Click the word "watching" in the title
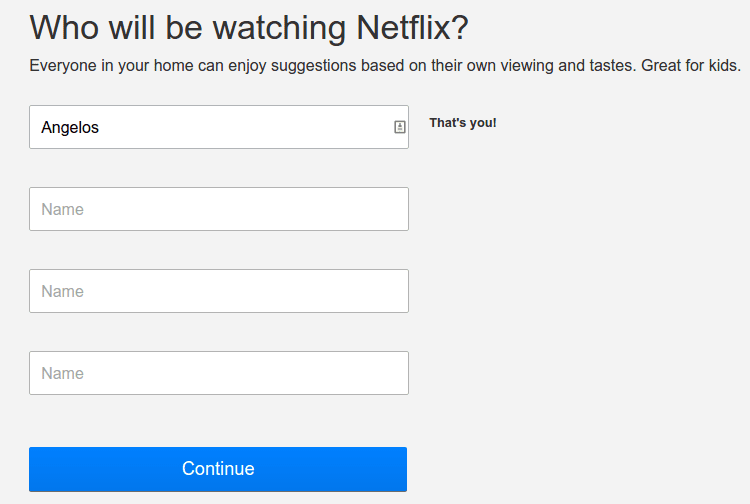Image resolution: width=750 pixels, height=504 pixels. 279,27
